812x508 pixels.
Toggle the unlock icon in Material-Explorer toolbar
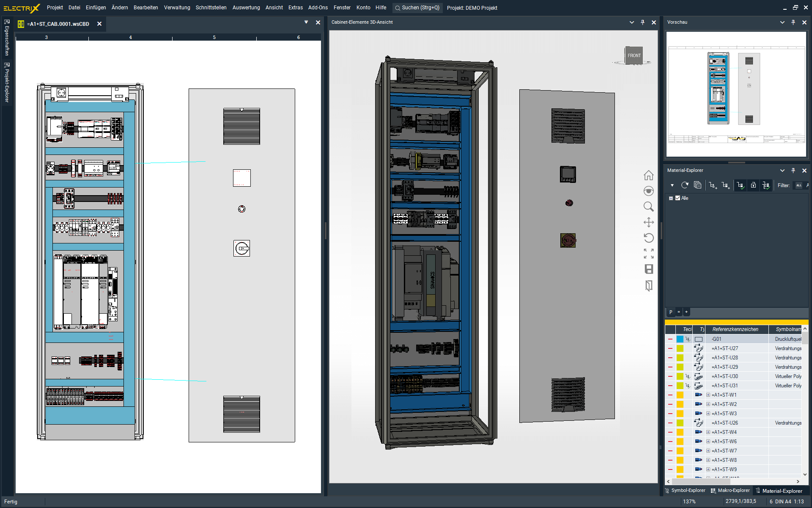point(753,185)
